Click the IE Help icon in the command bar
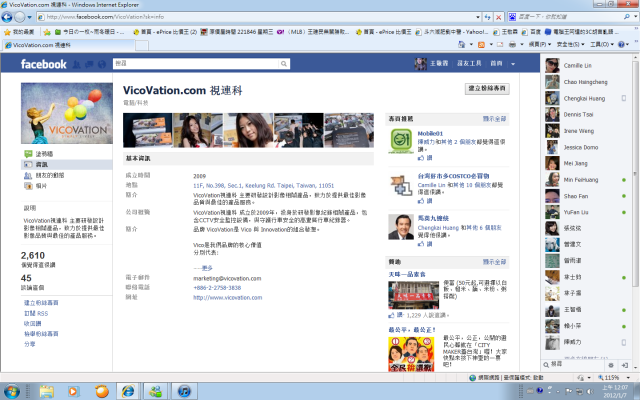640x400 pixels. point(621,44)
